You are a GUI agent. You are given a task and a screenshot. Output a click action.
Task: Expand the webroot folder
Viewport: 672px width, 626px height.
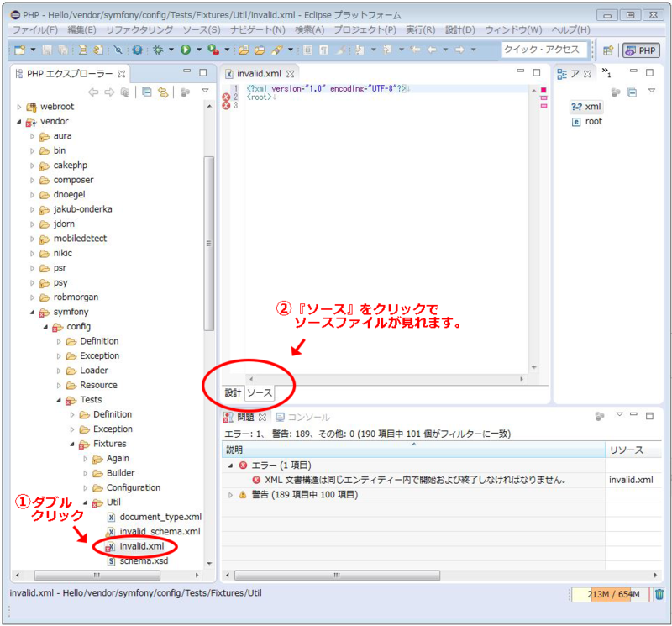pos(18,107)
